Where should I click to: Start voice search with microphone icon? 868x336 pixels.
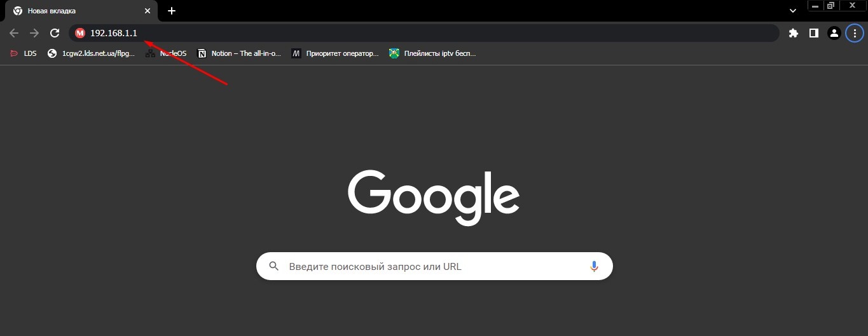pyautogui.click(x=594, y=267)
